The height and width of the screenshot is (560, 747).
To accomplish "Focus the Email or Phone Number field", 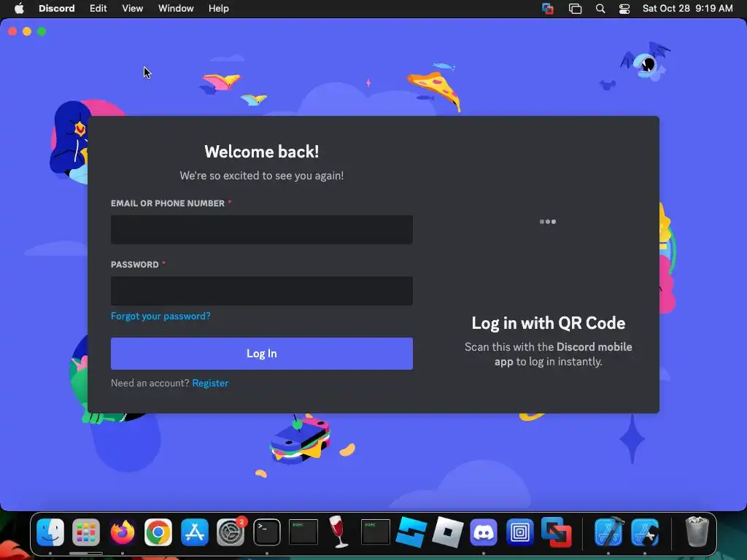I will point(262,230).
